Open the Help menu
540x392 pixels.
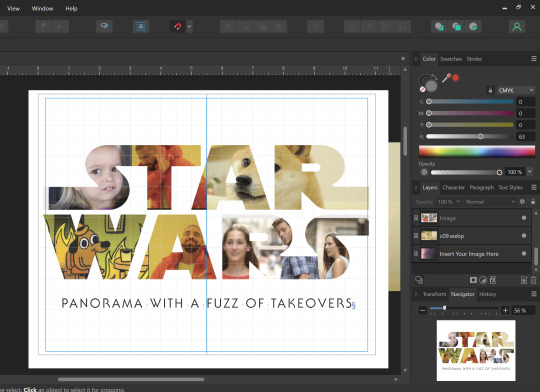click(71, 8)
